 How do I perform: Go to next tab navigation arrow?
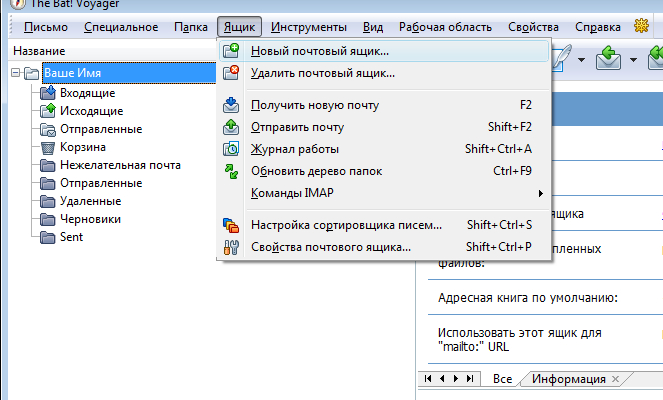[456, 378]
